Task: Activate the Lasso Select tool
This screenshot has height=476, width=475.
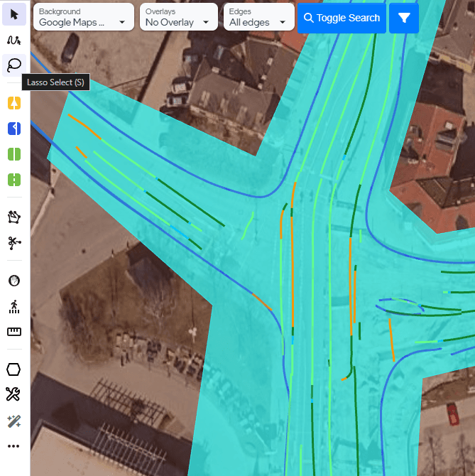Action: click(14, 65)
